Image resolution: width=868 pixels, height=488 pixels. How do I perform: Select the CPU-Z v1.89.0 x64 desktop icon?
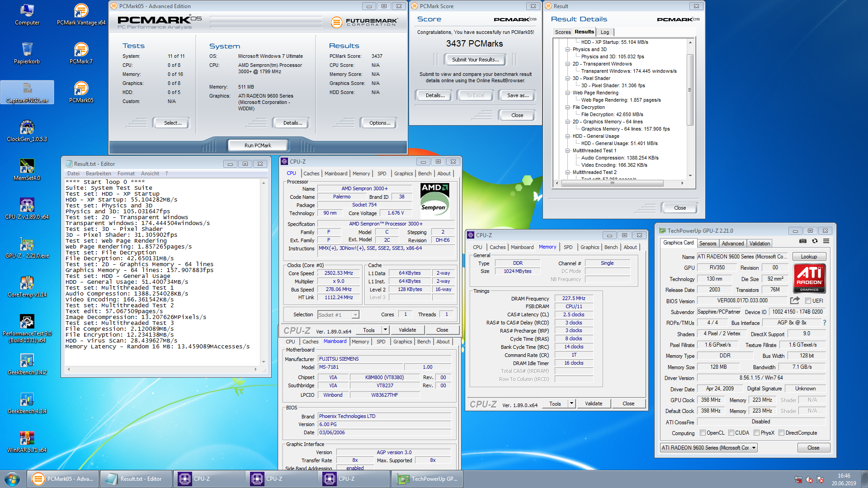pos(27,209)
